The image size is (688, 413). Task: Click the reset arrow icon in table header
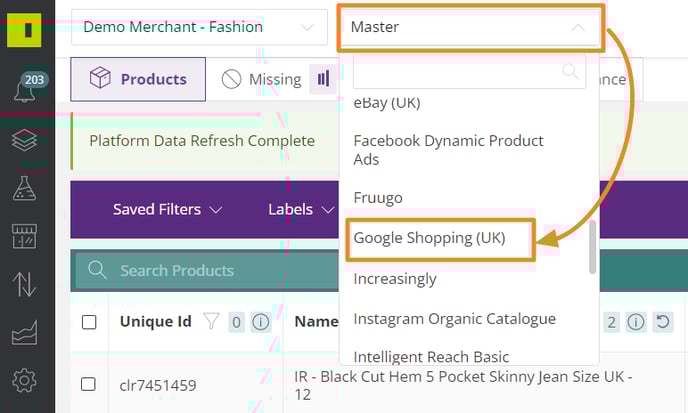pyautogui.click(x=663, y=322)
